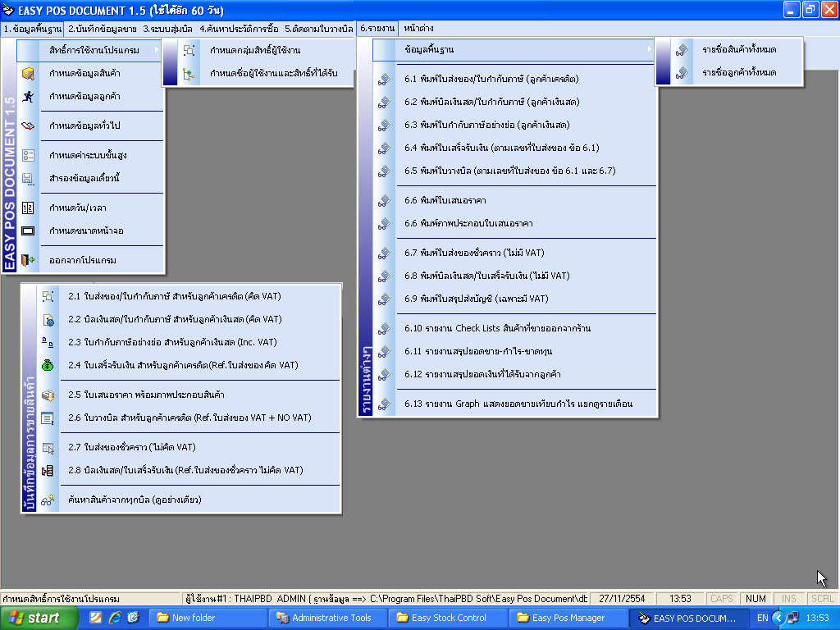840x630 pixels.
Task: Click the user name and rights tree icon
Action: pos(189,74)
